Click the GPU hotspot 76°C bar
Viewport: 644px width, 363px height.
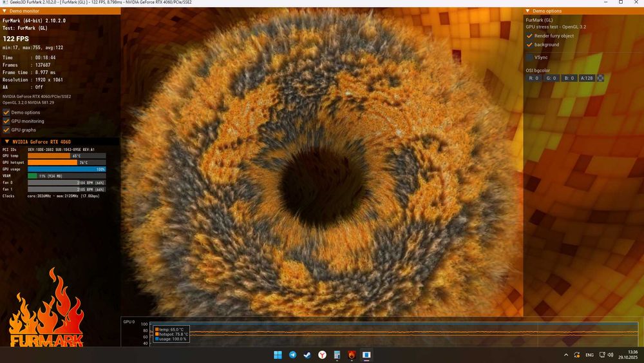66,162
